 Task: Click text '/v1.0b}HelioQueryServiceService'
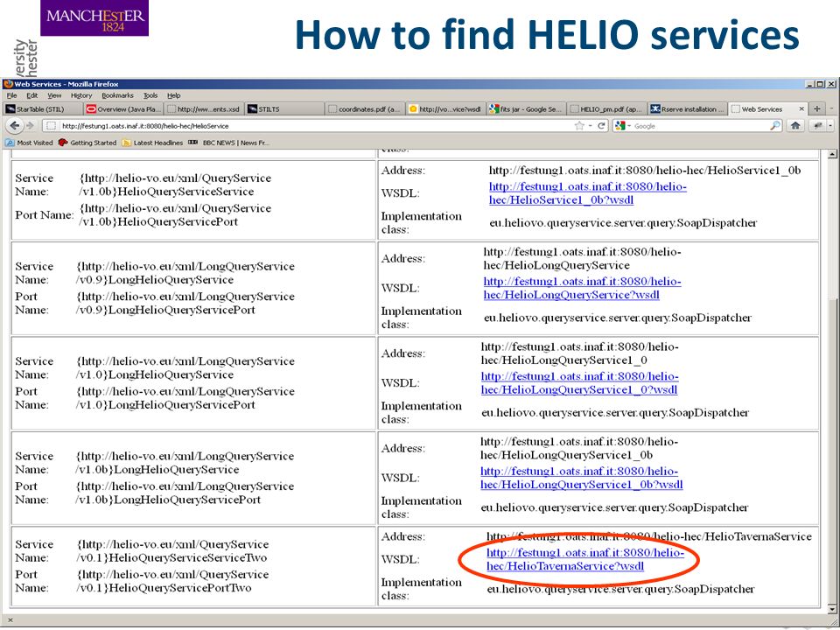(166, 192)
